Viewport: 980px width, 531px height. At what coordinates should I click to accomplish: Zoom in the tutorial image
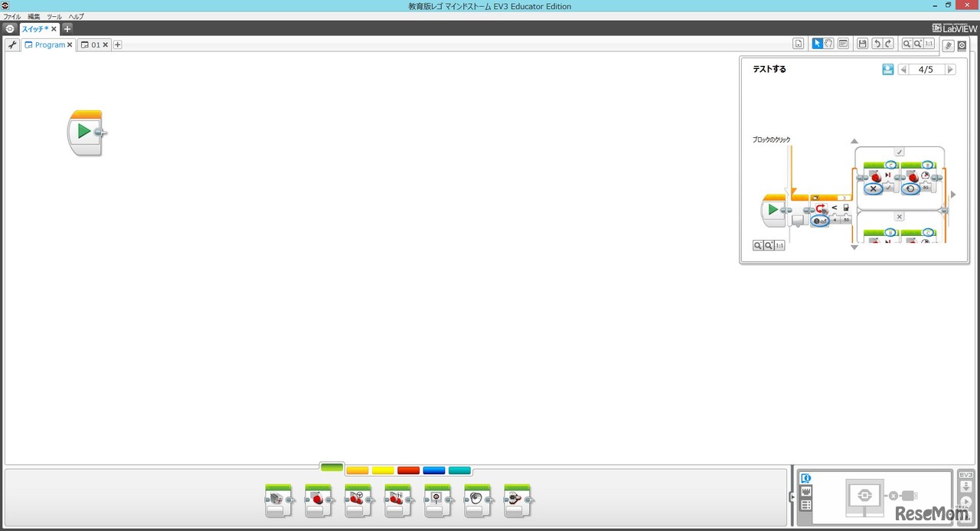click(x=769, y=245)
